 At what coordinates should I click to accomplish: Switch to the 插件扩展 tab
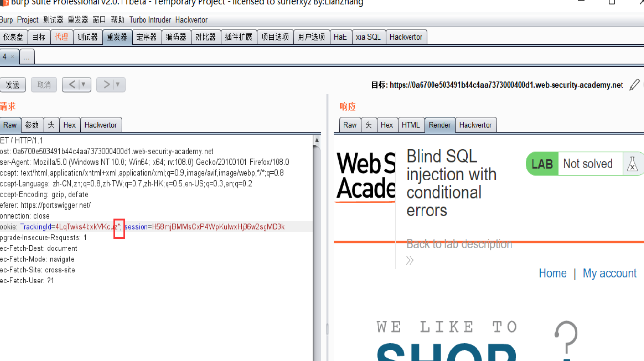(x=239, y=37)
